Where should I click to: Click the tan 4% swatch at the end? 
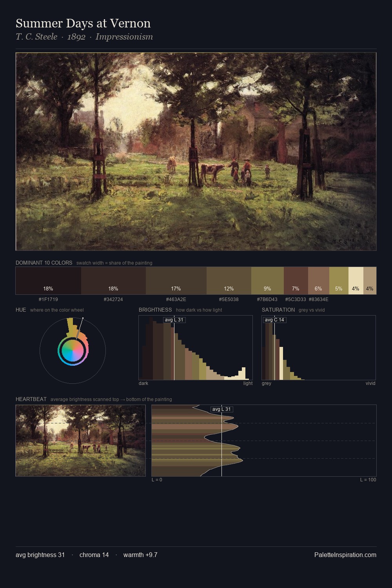click(370, 281)
